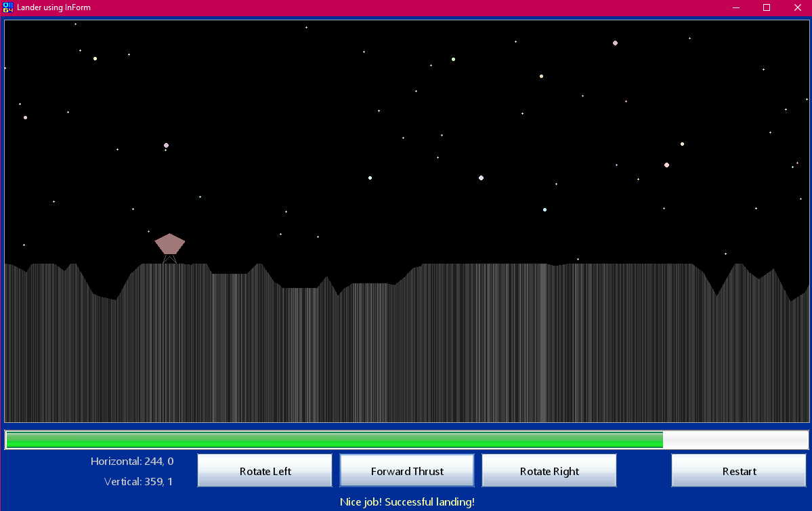Click the landed pink lander spacecraft body
Image resolution: width=812 pixels, height=511 pixels.
pyautogui.click(x=169, y=243)
